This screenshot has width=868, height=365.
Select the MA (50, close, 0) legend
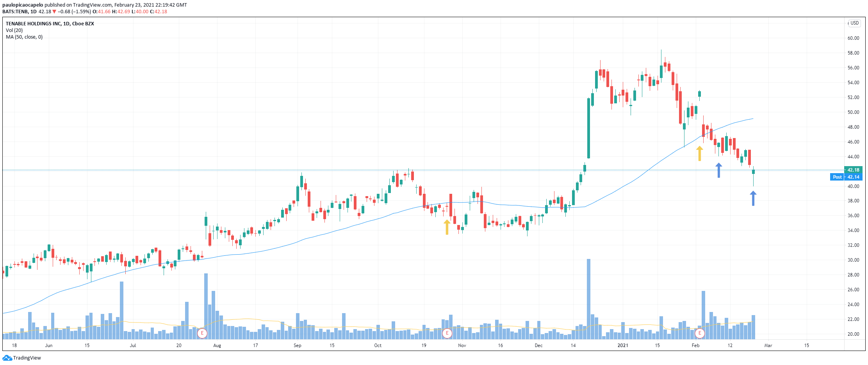24,37
